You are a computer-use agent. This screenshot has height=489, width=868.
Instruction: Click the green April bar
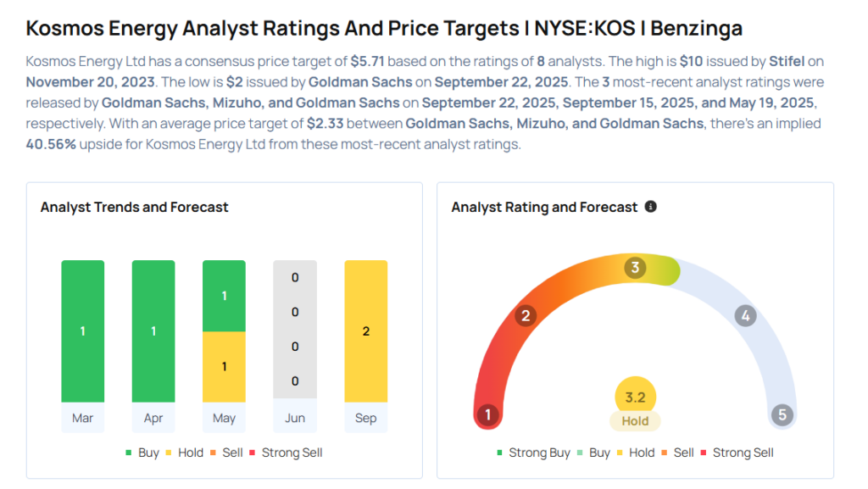pos(153,331)
